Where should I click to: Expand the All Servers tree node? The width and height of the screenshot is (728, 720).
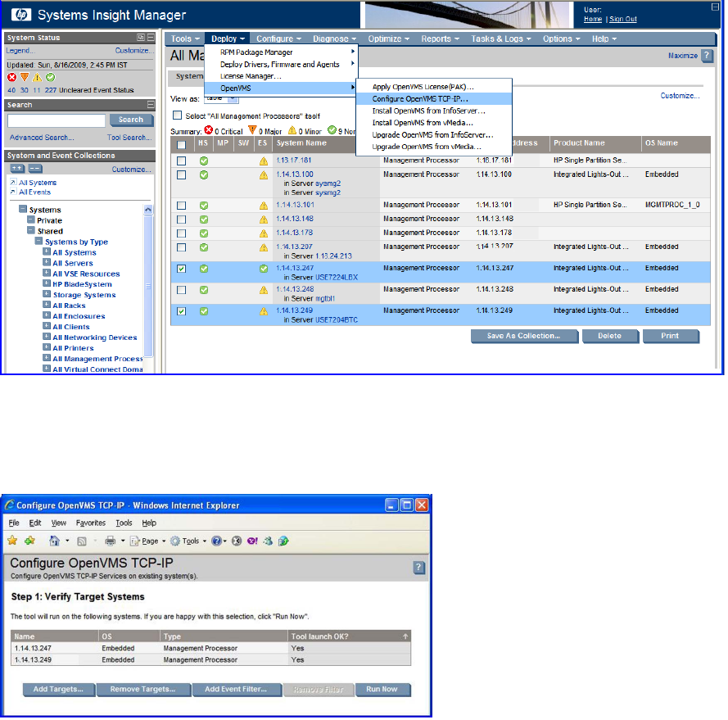(x=47, y=262)
